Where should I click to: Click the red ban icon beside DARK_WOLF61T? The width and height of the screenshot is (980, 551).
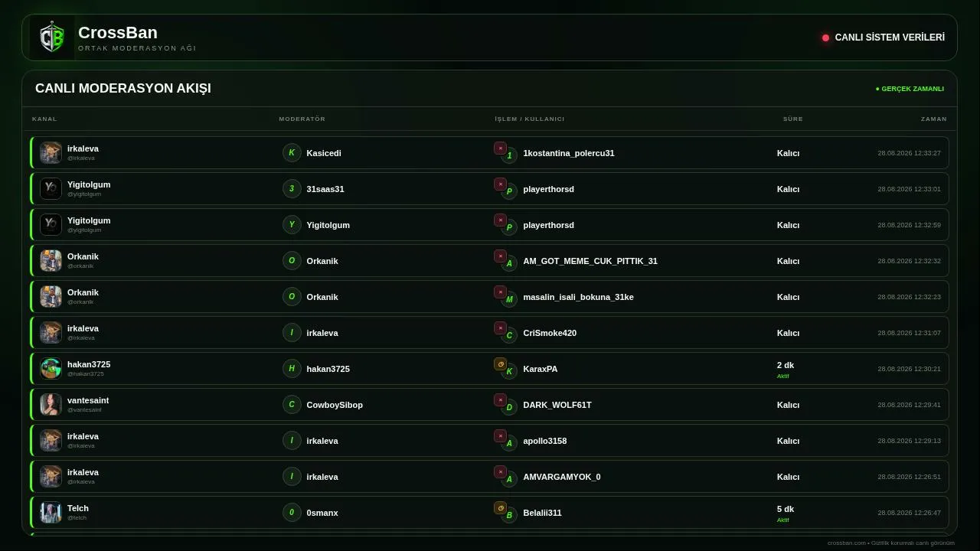(500, 400)
